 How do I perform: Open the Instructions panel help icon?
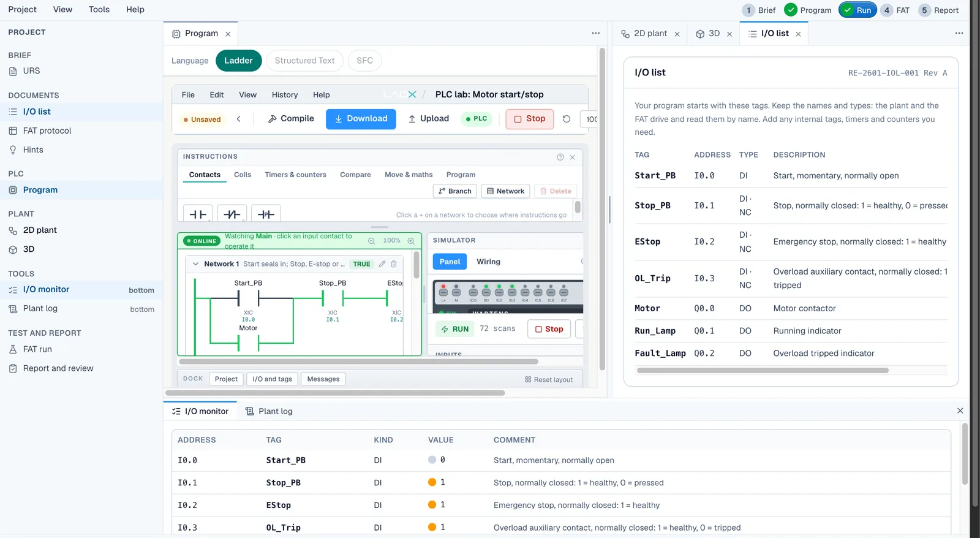point(560,157)
